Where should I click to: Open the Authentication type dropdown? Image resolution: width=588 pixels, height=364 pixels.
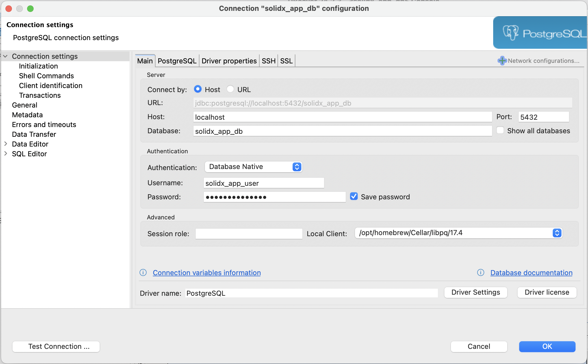coord(253,167)
